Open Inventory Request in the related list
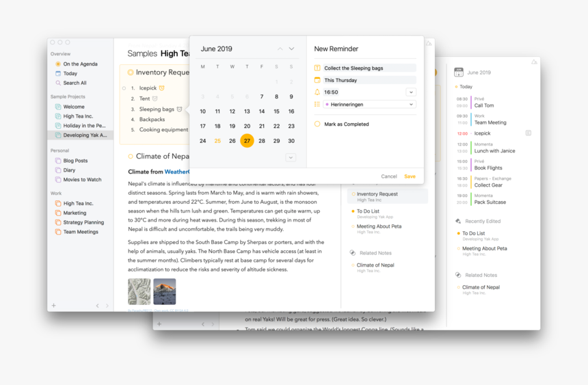588x385 pixels. [388, 196]
